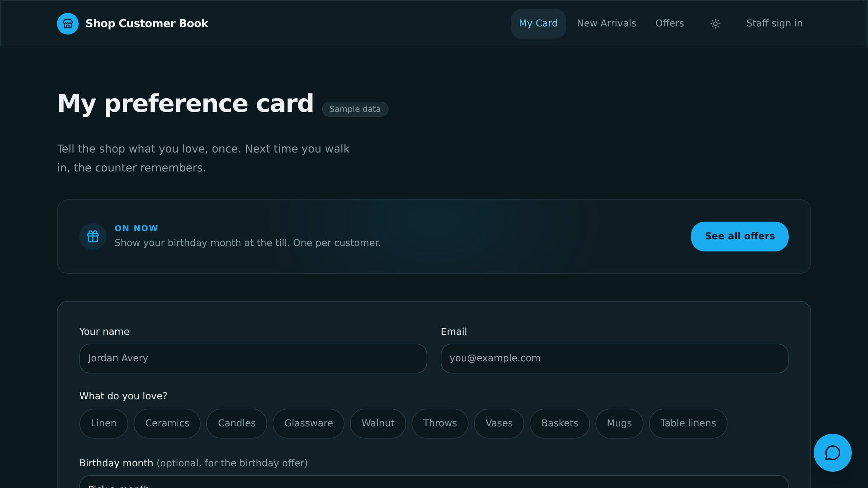868x488 pixels.
Task: Toggle the Mugs preference chip
Action: (x=619, y=423)
